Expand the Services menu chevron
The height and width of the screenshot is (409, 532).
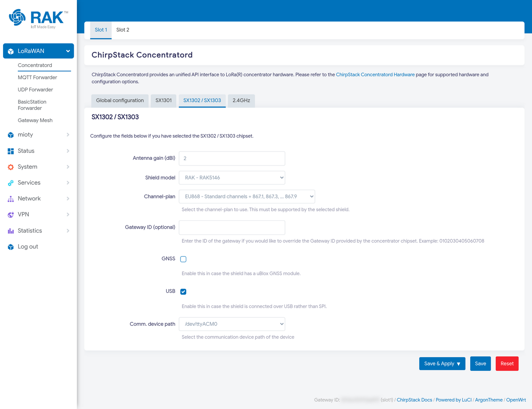[x=68, y=183]
